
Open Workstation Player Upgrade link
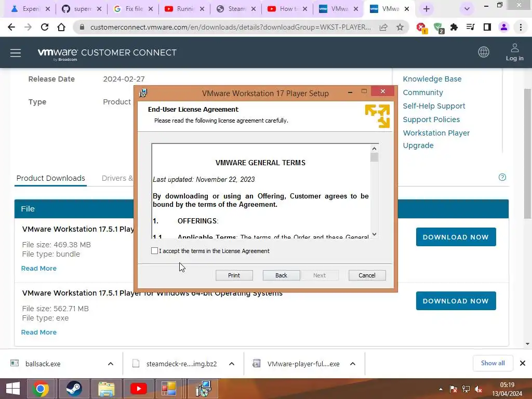pyautogui.click(x=436, y=139)
